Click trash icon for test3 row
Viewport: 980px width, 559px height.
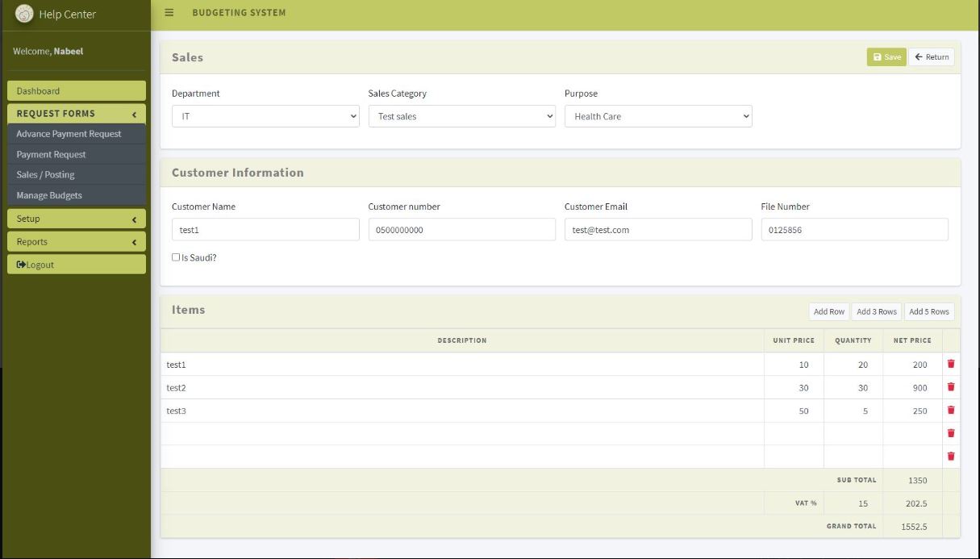(950, 411)
